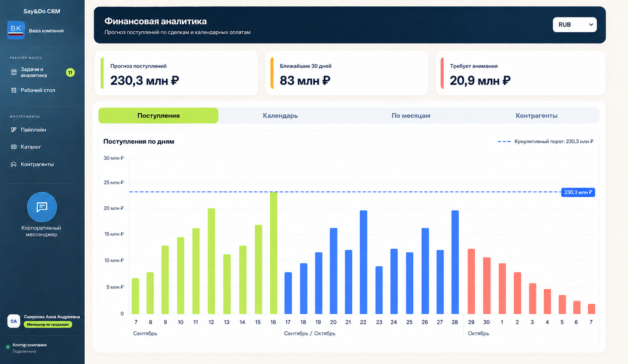The width and height of the screenshot is (628, 364).
Task: Click the Ваша компания label
Action: point(46,30)
